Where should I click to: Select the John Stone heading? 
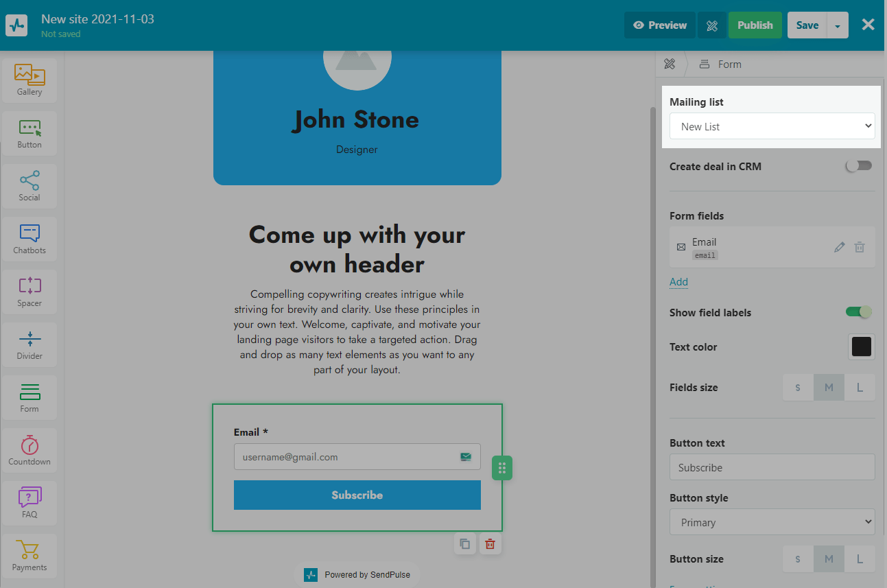pyautogui.click(x=356, y=120)
